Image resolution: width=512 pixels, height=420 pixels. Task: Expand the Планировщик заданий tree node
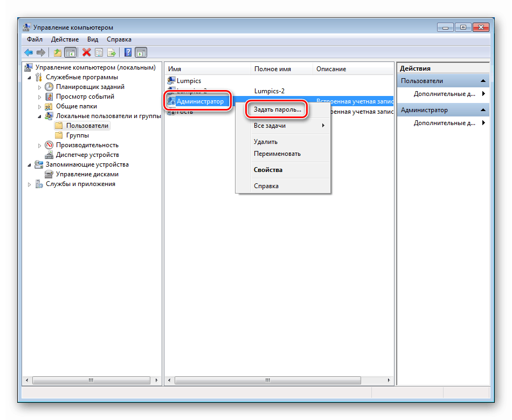[x=39, y=87]
